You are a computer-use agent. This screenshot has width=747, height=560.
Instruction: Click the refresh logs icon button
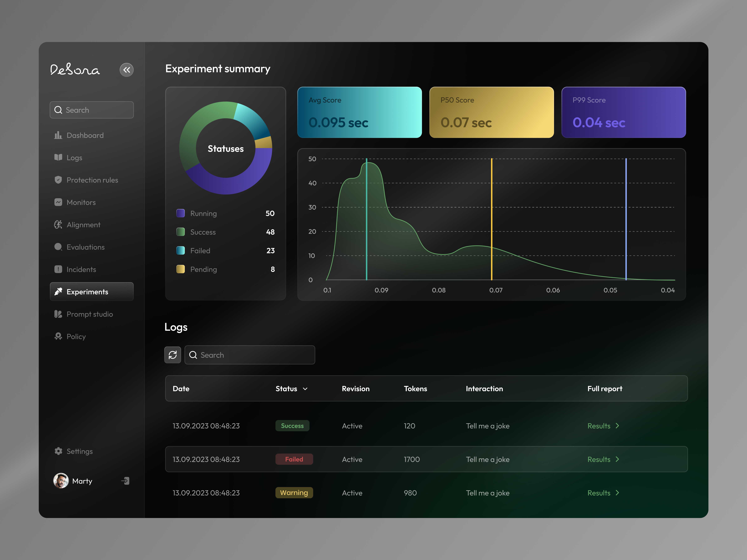point(173,355)
